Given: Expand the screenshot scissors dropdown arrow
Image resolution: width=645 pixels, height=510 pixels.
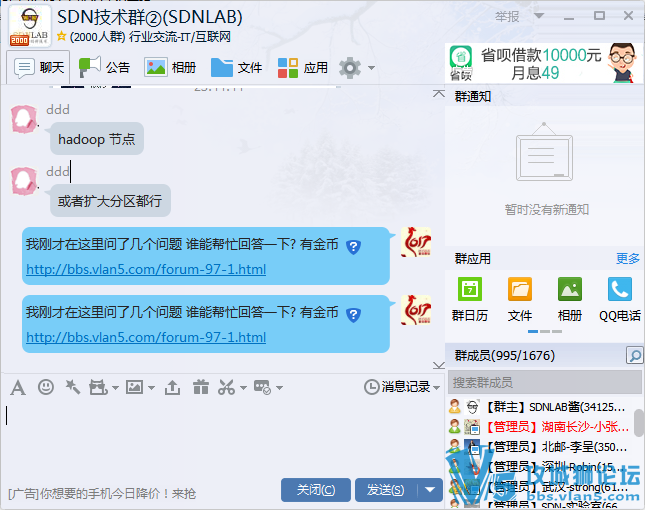Looking at the screenshot, I should [243, 388].
